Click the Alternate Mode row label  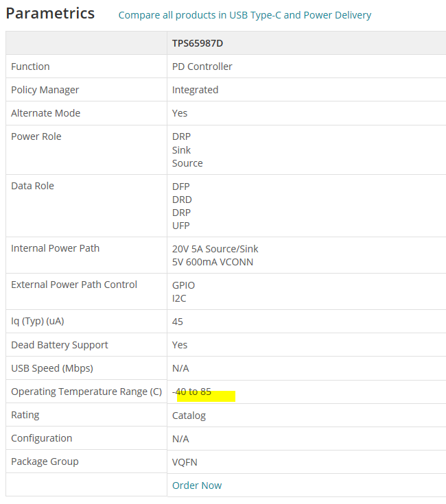coord(45,113)
